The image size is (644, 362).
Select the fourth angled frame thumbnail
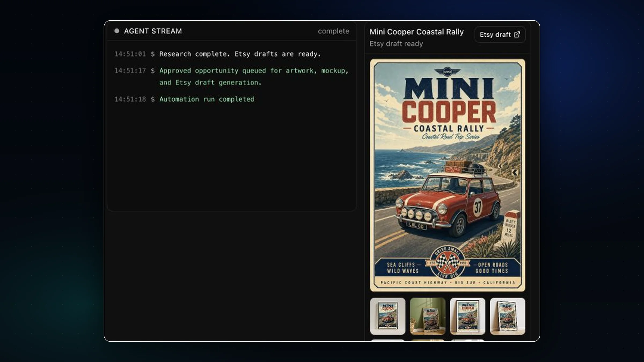coord(507,316)
